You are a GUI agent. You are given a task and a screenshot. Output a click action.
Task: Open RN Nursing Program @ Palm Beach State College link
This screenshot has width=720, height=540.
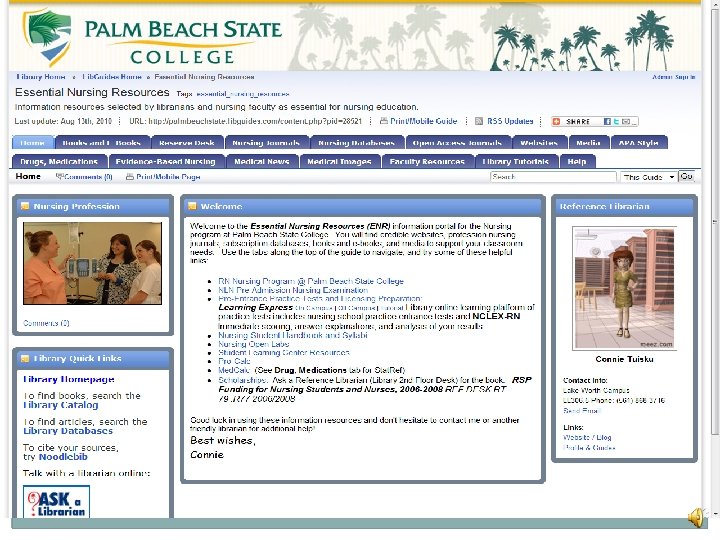point(311,281)
